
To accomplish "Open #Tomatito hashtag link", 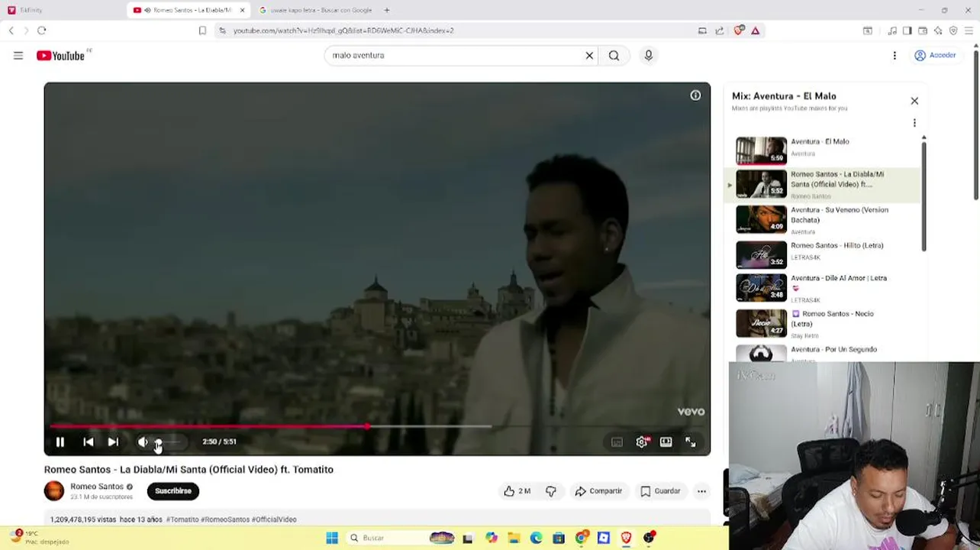I will point(182,519).
